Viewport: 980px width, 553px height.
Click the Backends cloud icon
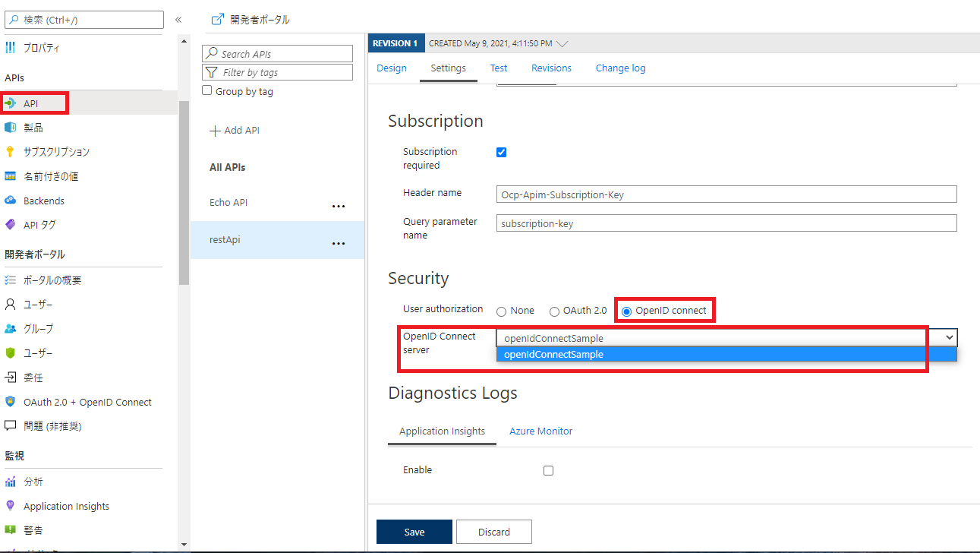[x=11, y=201]
